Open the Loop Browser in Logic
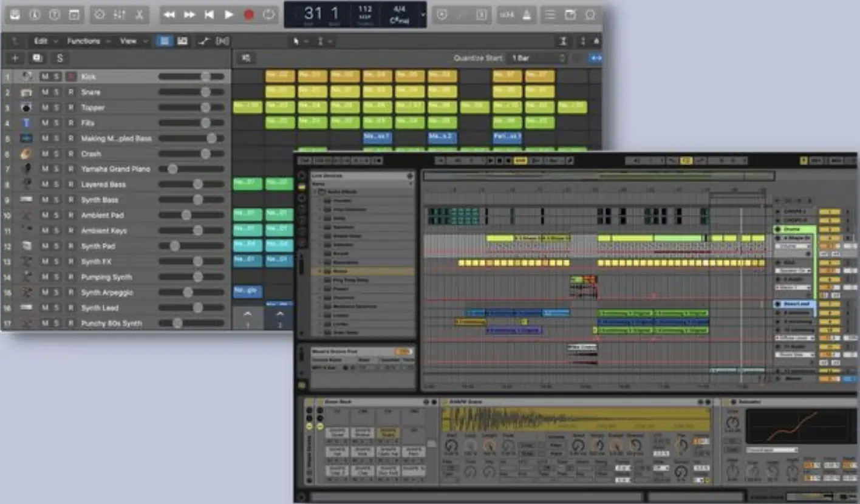Image resolution: width=860 pixels, height=504 pixels. pyautogui.click(x=590, y=15)
